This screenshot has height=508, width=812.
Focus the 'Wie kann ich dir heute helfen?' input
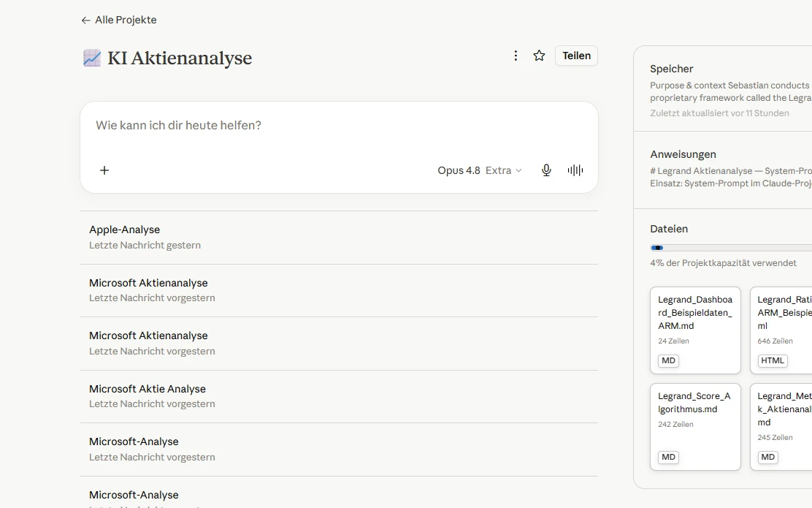pyautogui.click(x=340, y=126)
